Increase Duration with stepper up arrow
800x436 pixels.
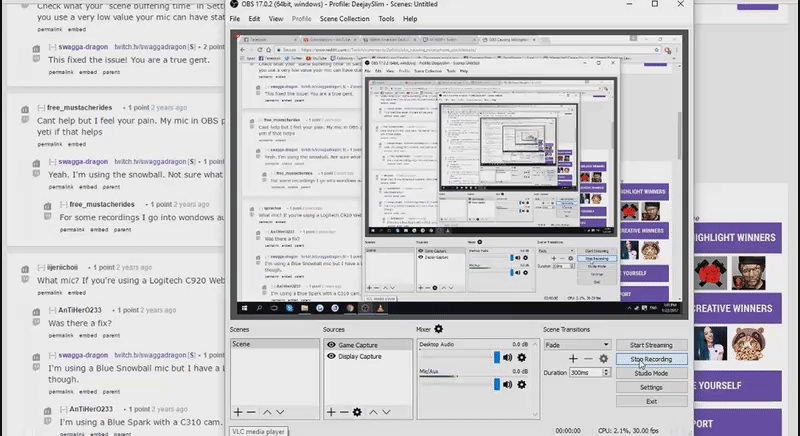pos(606,370)
